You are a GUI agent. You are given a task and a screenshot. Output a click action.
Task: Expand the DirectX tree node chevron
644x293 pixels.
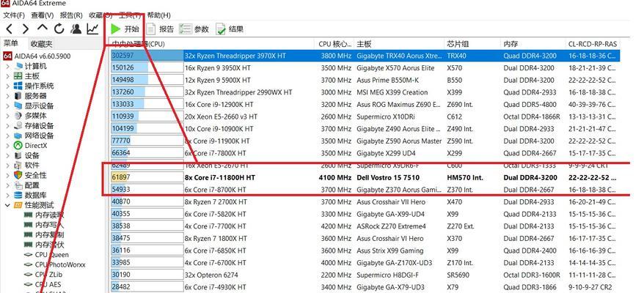click(8, 145)
